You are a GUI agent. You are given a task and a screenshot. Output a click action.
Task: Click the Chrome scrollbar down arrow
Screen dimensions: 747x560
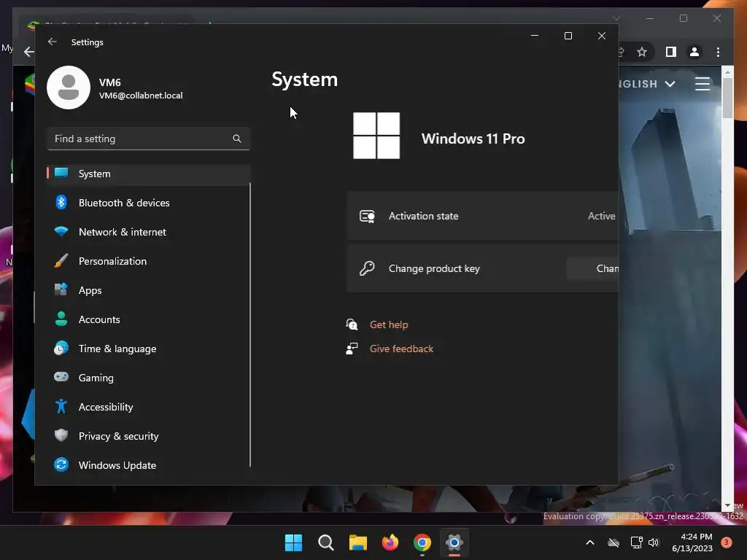click(x=727, y=505)
